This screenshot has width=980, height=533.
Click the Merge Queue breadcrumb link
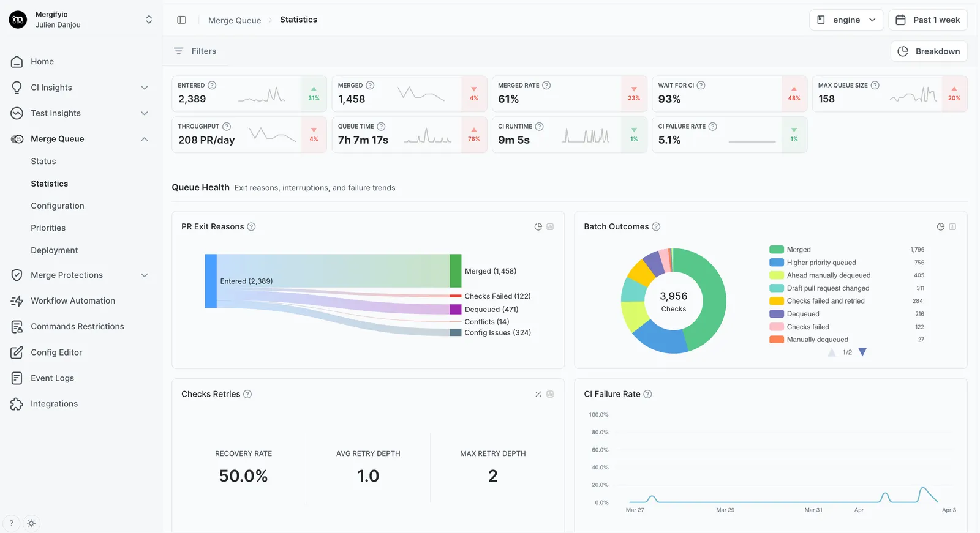[x=235, y=20]
